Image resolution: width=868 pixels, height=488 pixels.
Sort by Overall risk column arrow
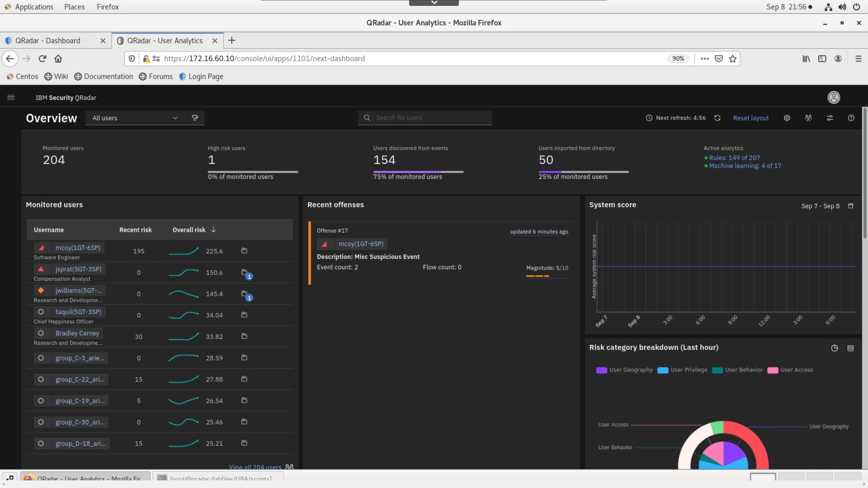pyautogui.click(x=213, y=230)
